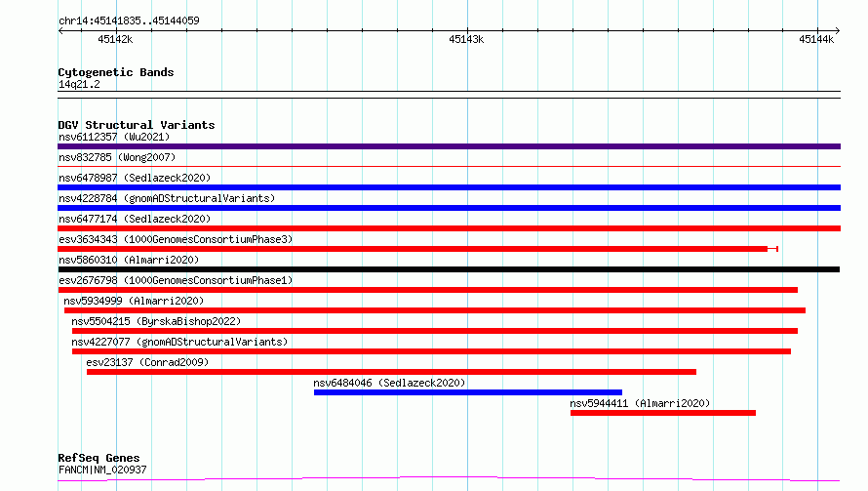This screenshot has width=868, height=491.
Task: Open esv2676798 (1000GenomesConsortiumPhase1) label
Action: click(176, 280)
